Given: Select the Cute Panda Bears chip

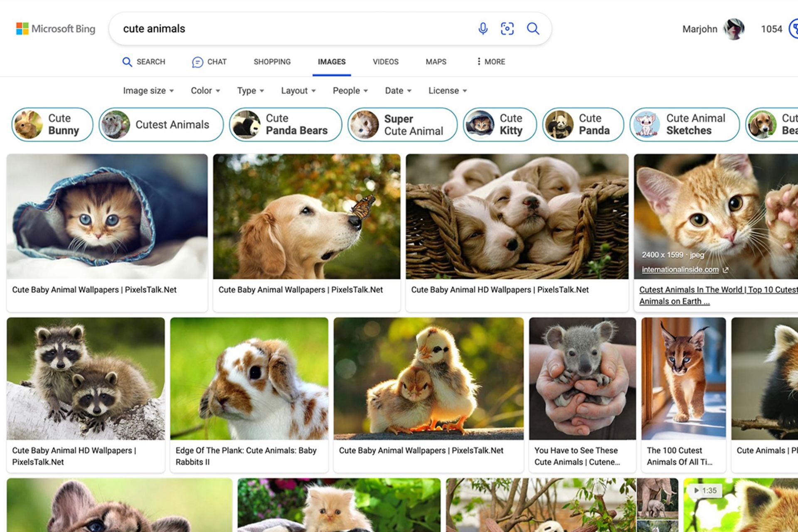Looking at the screenshot, I should (x=285, y=125).
